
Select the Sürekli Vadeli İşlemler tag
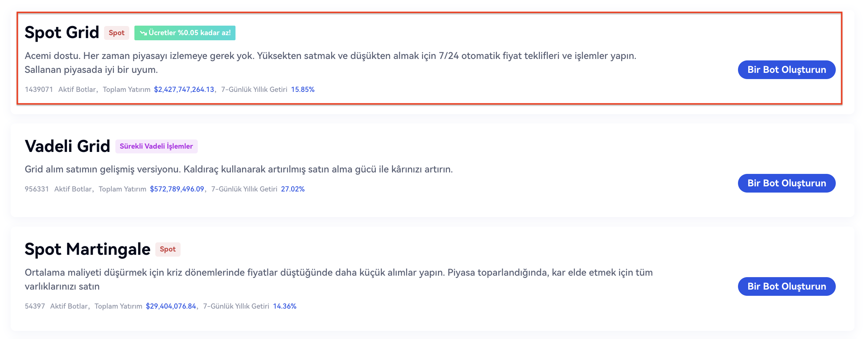[x=156, y=146]
